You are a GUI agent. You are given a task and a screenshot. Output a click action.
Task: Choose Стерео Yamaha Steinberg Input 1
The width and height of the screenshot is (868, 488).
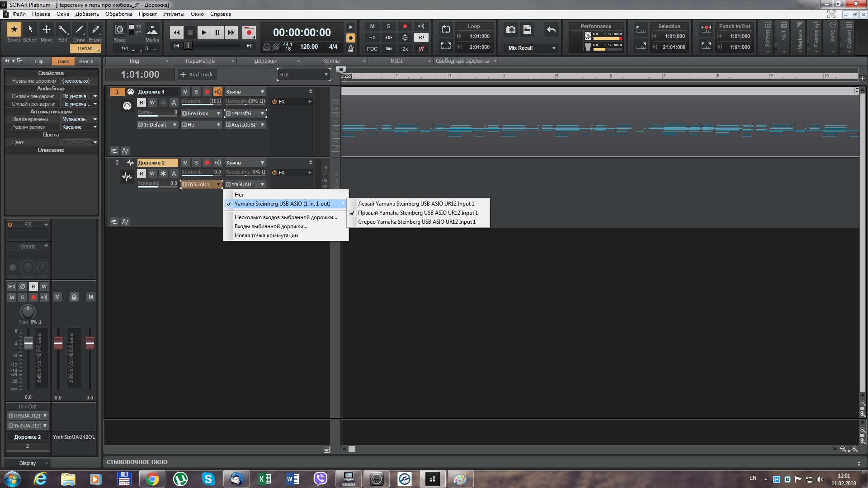[416, 222]
